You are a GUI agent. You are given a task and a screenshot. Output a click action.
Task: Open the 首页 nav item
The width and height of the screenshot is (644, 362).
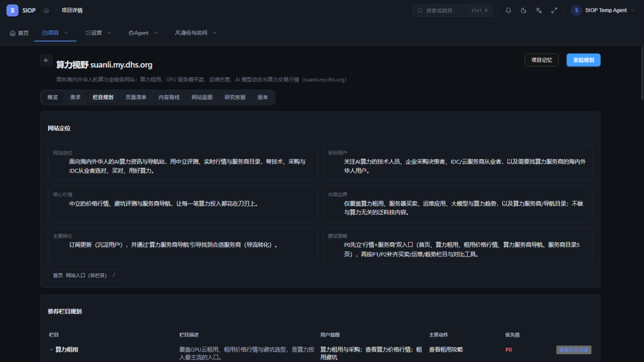pyautogui.click(x=19, y=33)
